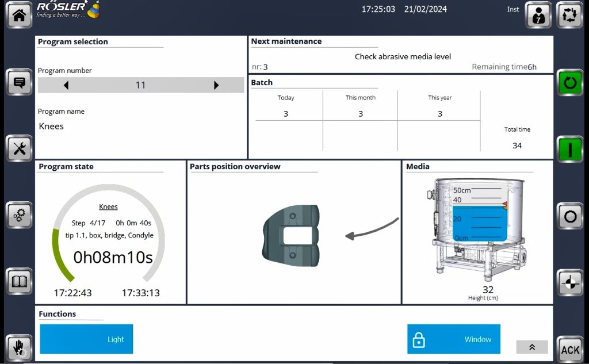Click the media level tank graphic
The width and height of the screenshot is (589, 364).
[478, 230]
